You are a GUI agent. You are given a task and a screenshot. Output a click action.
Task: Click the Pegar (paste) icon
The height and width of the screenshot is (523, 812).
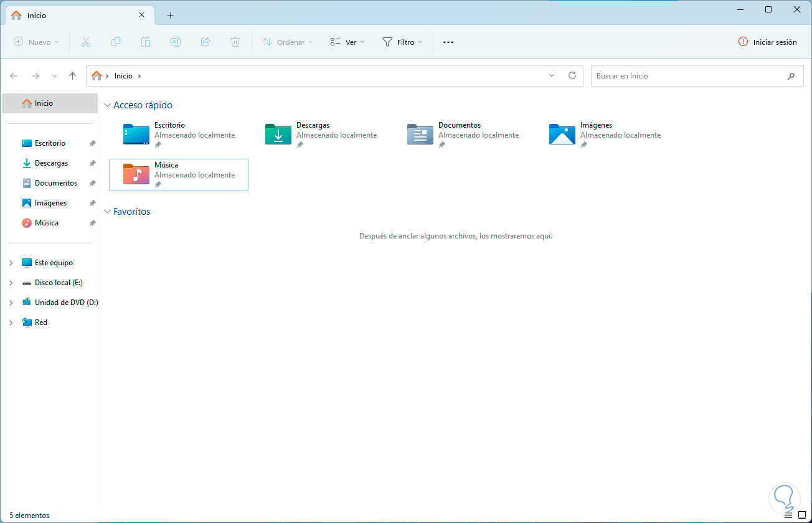146,42
